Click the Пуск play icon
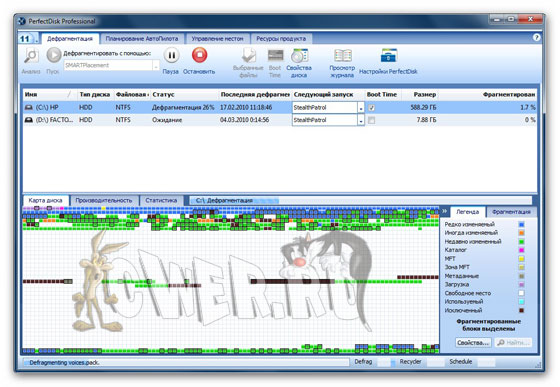 [x=54, y=55]
